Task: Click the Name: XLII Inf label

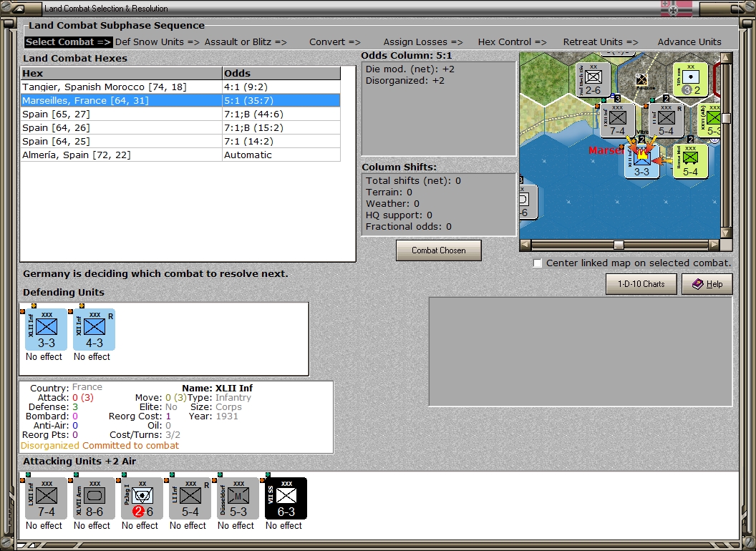Action: coord(218,388)
